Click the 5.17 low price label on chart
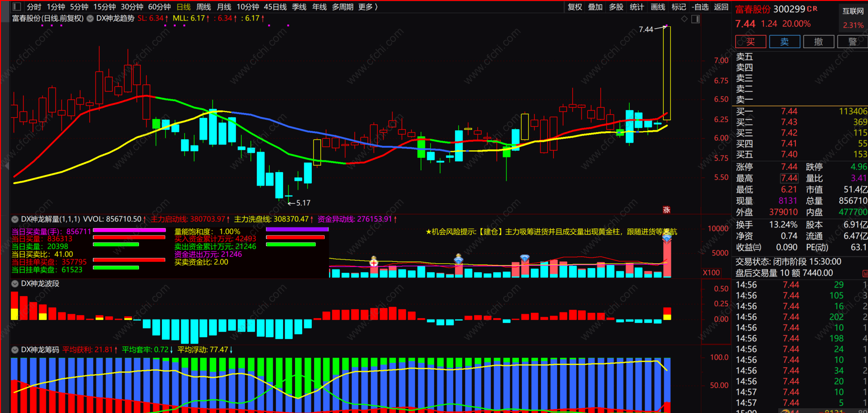The height and width of the screenshot is (413, 868). point(303,203)
